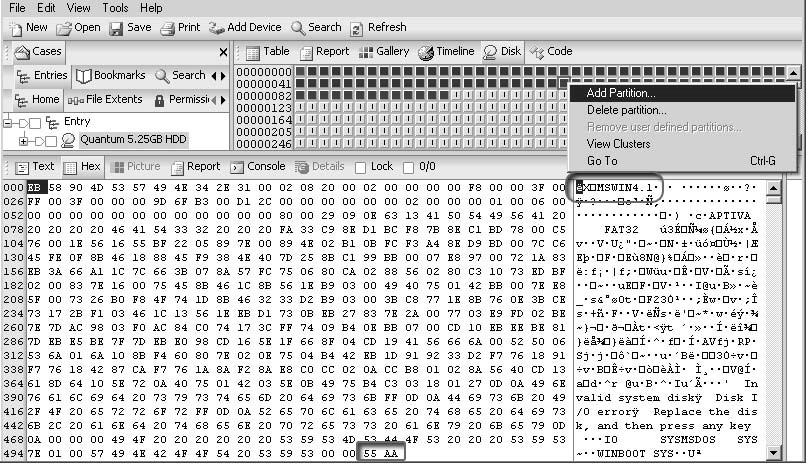
Task: Open the Timeline view icon
Action: coord(426,52)
